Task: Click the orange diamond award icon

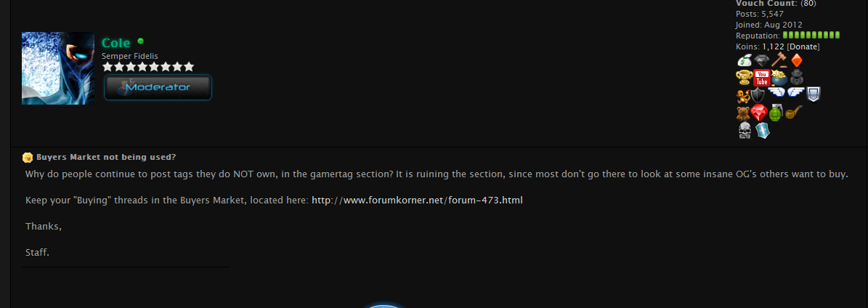Action: pyautogui.click(x=796, y=60)
